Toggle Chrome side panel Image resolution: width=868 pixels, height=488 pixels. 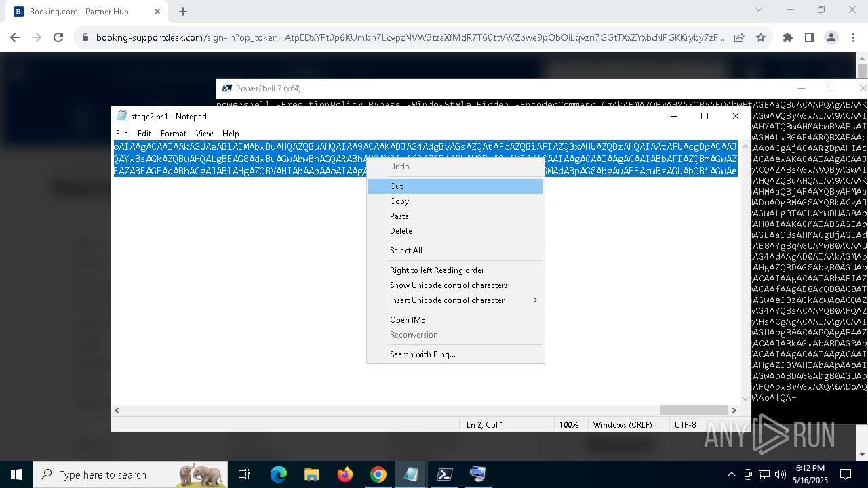pyautogui.click(x=810, y=38)
